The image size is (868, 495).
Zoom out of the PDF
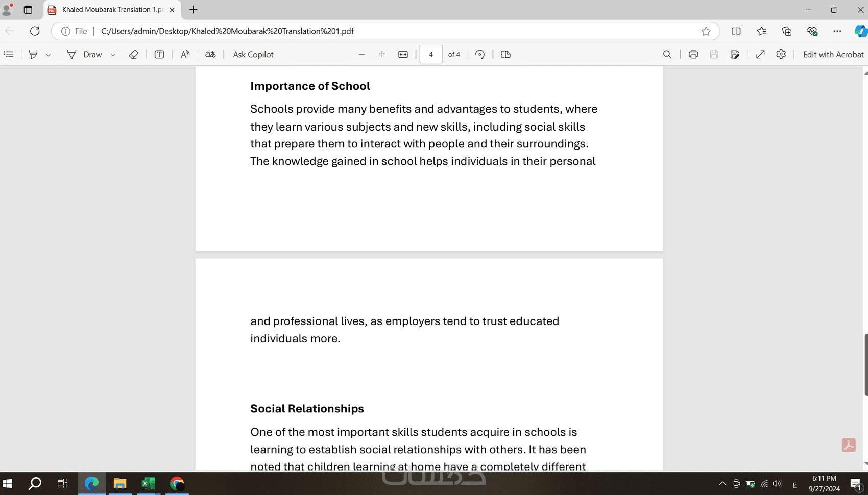click(361, 54)
